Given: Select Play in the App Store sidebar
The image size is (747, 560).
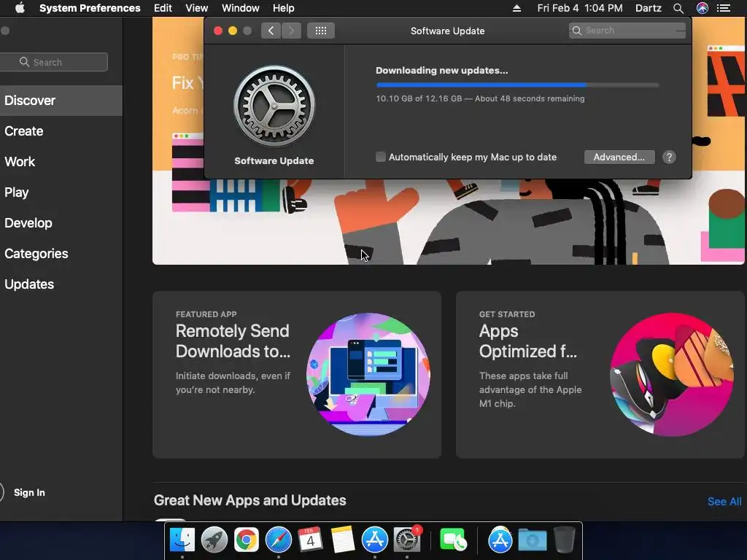Looking at the screenshot, I should point(61,192).
